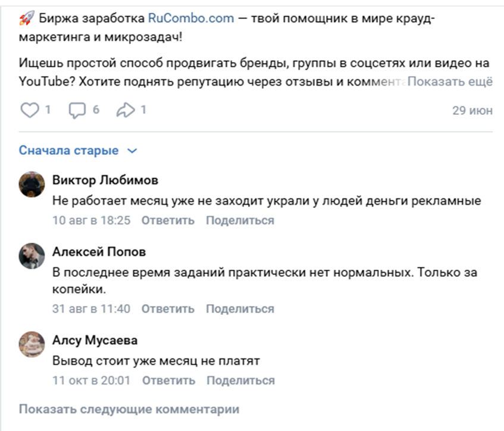The image size is (504, 431).
Task: Open comments via the speech bubble icon
Action: [77, 110]
